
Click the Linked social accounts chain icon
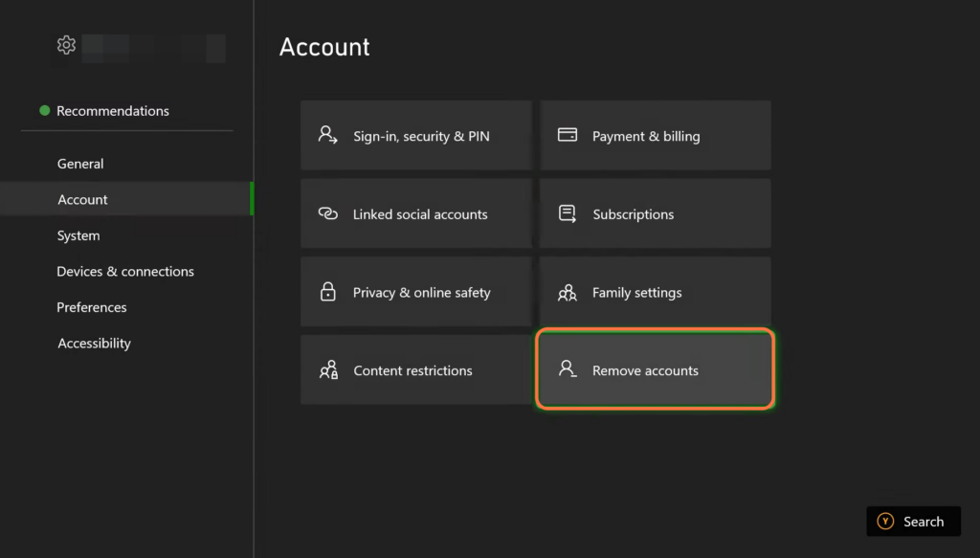pyautogui.click(x=327, y=213)
